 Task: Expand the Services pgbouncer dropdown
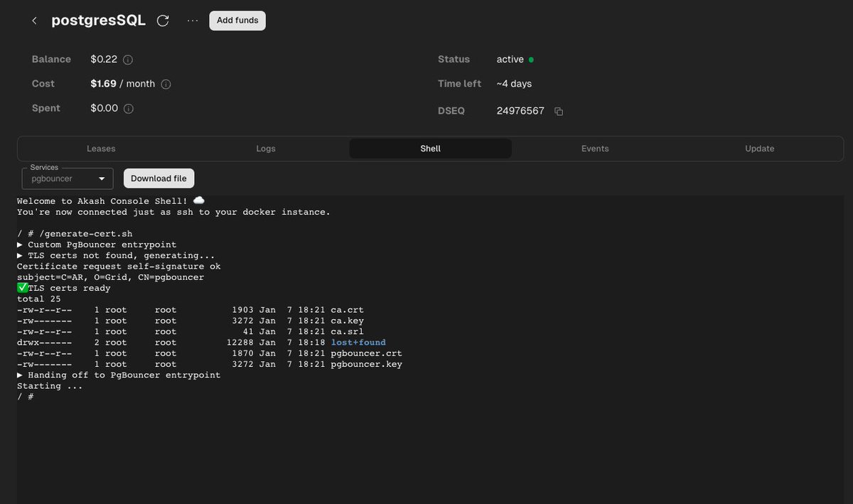[x=68, y=178]
